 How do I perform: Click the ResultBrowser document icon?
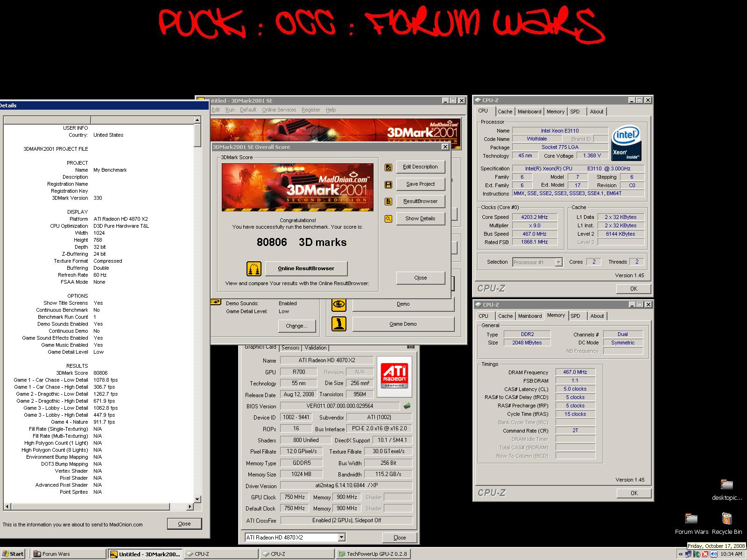388,202
